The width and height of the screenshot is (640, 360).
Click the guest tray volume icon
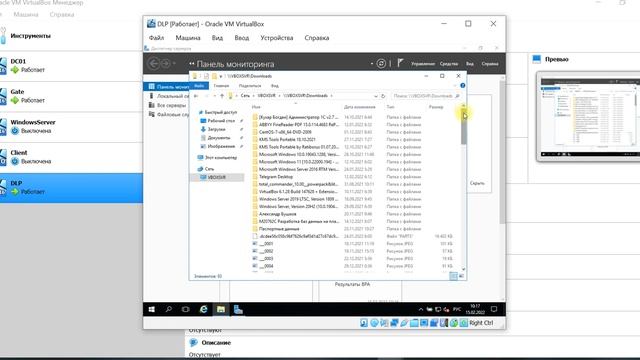click(x=446, y=309)
